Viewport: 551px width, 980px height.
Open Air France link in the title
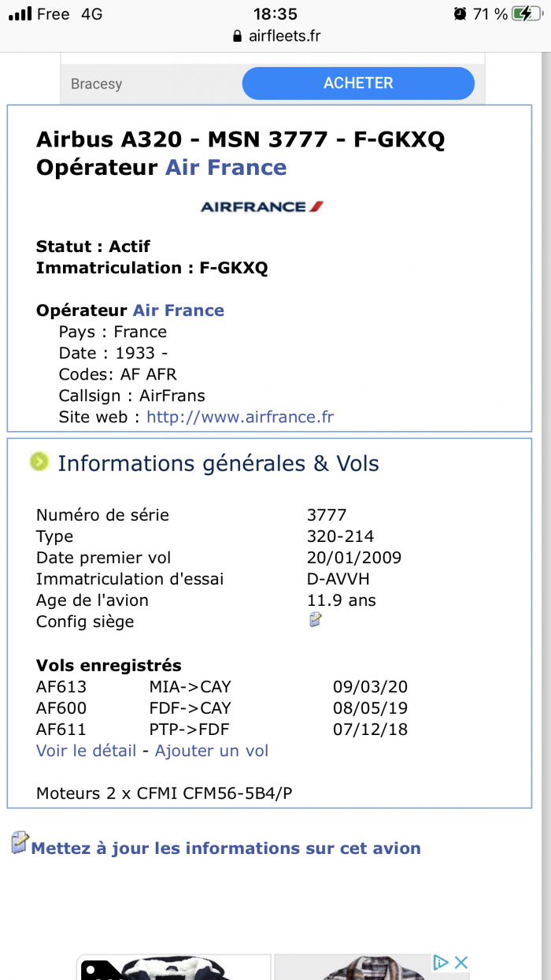[226, 167]
